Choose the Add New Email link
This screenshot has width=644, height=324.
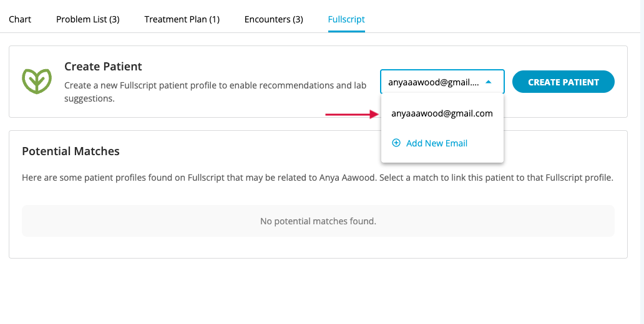[436, 143]
